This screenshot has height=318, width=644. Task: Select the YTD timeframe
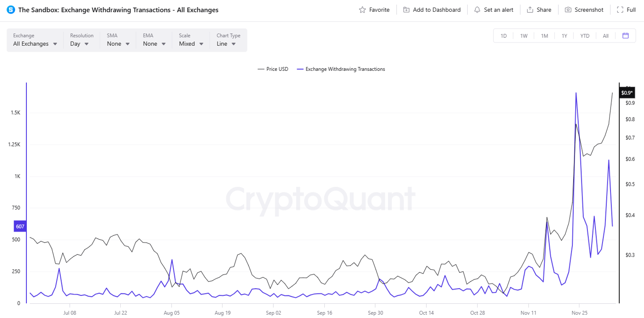[x=585, y=35]
